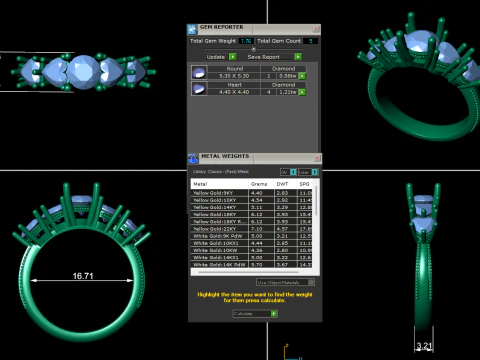This screenshot has width=480, height=360.
Task: Click the Save Report button label
Action: [x=263, y=57]
